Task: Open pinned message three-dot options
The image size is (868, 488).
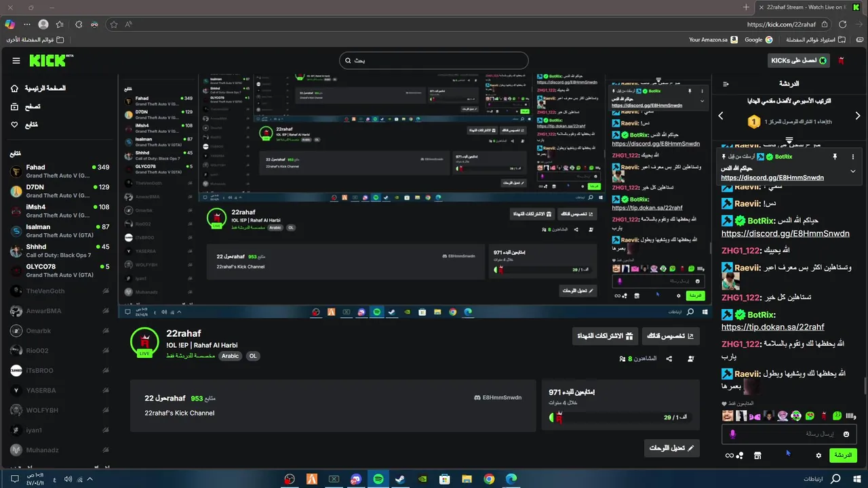Action: 853,157
